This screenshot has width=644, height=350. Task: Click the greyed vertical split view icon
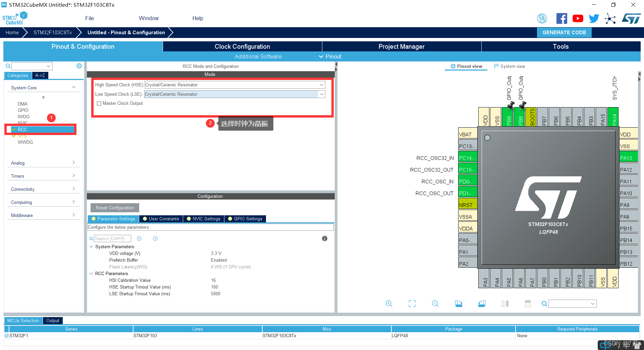[505, 304]
